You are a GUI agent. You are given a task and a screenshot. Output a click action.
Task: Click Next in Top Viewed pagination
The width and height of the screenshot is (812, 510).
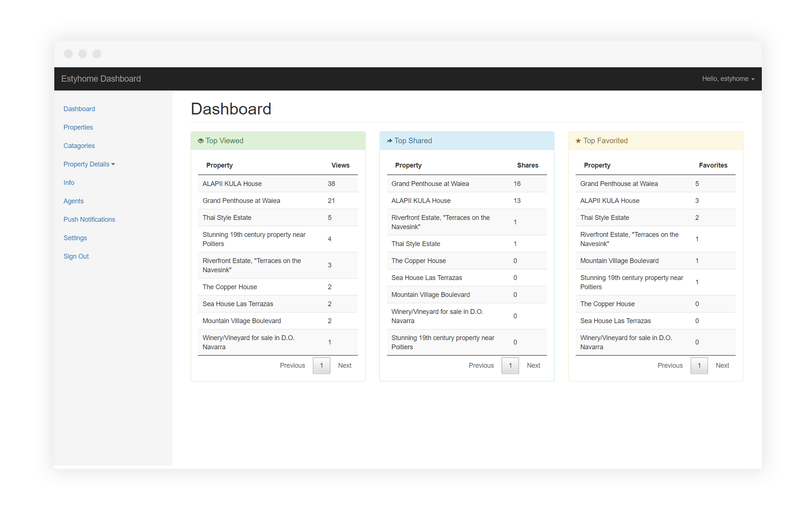344,366
